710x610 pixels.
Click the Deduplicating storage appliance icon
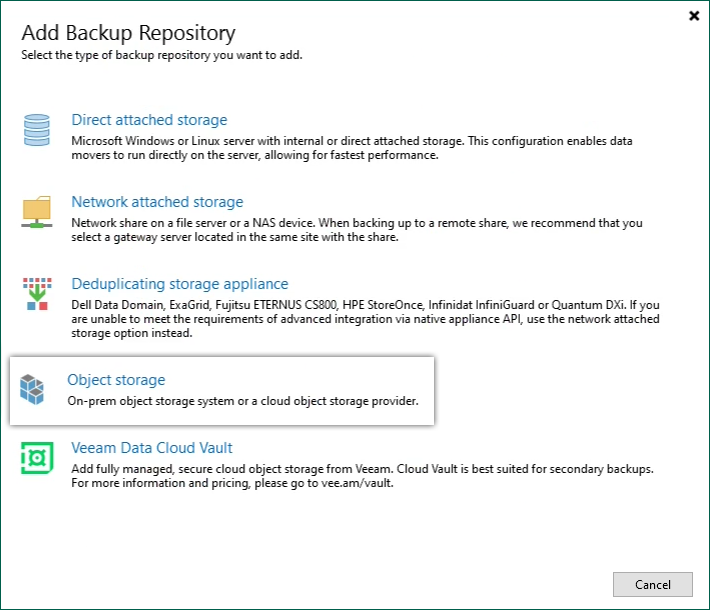(x=37, y=294)
